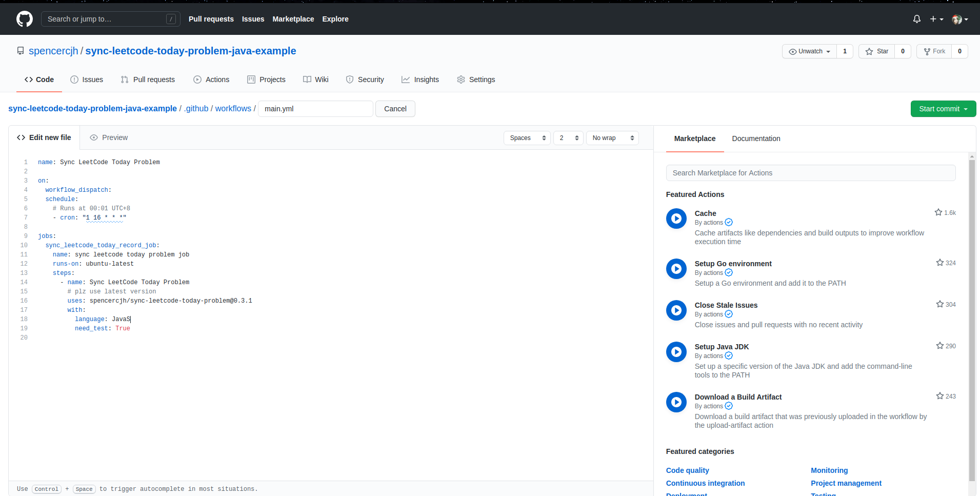980x496 pixels.
Task: Click the GitHub Octocat logo
Action: (x=25, y=19)
